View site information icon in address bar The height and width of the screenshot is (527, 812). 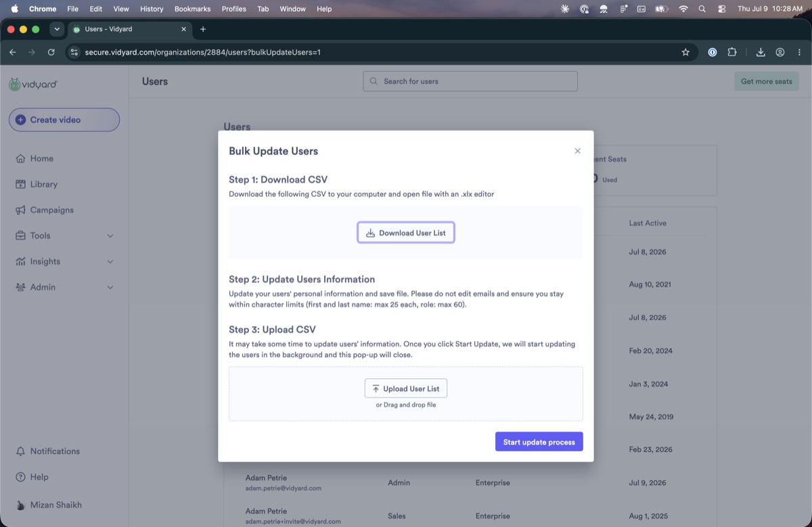pyautogui.click(x=74, y=52)
